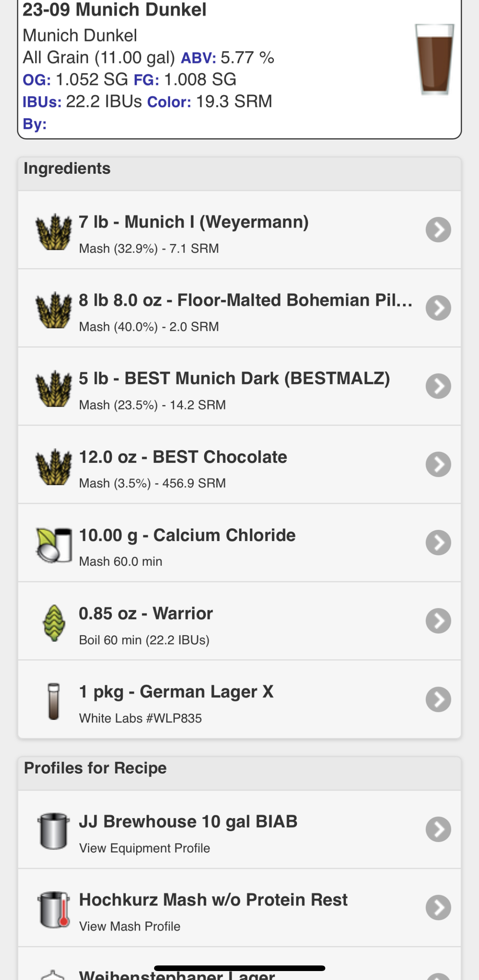Tap the Calcium Chloride water agent icon

pos(54,545)
